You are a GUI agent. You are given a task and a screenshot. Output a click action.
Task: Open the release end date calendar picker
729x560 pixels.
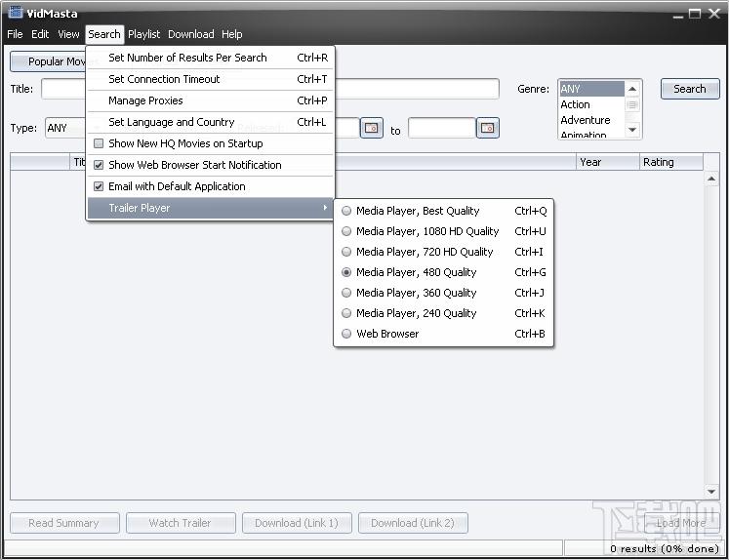[488, 128]
